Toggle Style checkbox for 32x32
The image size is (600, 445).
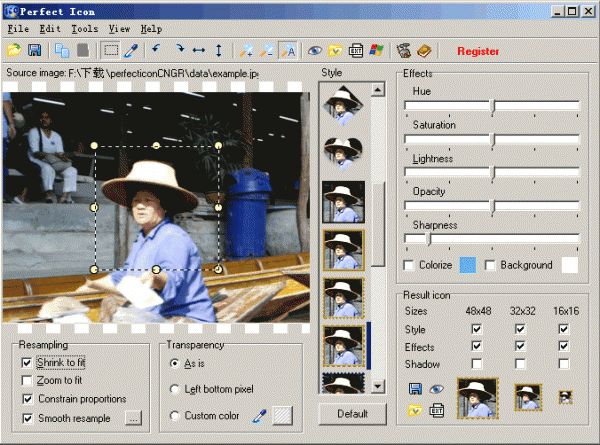(520, 329)
